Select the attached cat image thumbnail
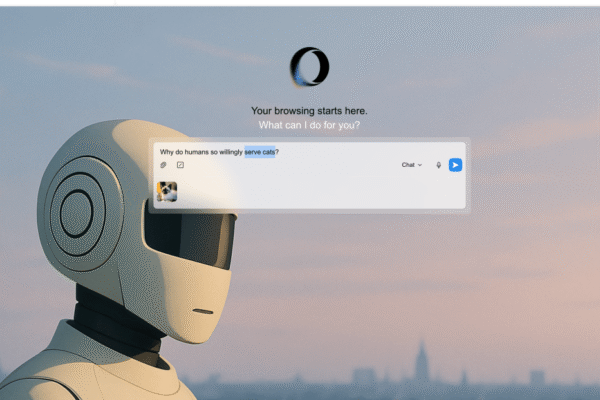The height and width of the screenshot is (400, 600). (x=167, y=191)
